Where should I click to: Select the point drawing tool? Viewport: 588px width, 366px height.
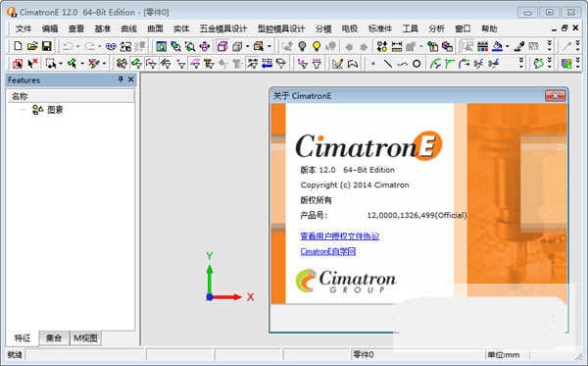click(373, 64)
